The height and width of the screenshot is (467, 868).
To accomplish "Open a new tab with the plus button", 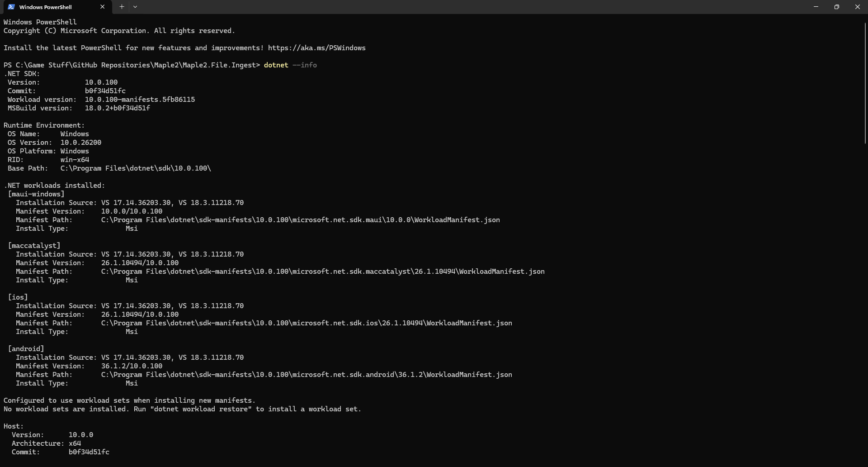I will click(122, 7).
